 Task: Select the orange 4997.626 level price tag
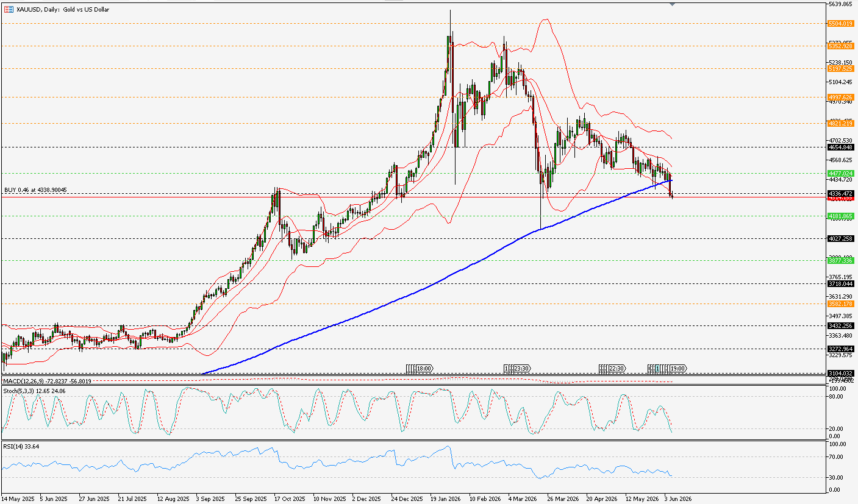click(x=842, y=97)
